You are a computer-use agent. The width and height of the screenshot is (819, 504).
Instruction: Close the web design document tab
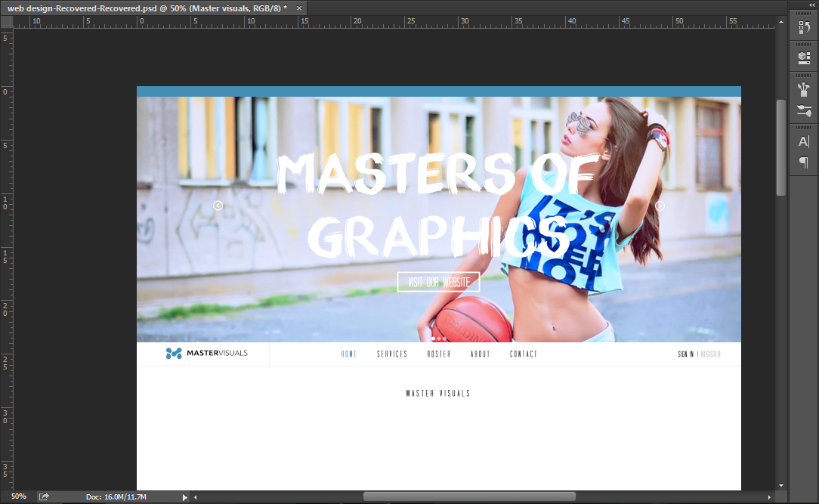tap(299, 8)
